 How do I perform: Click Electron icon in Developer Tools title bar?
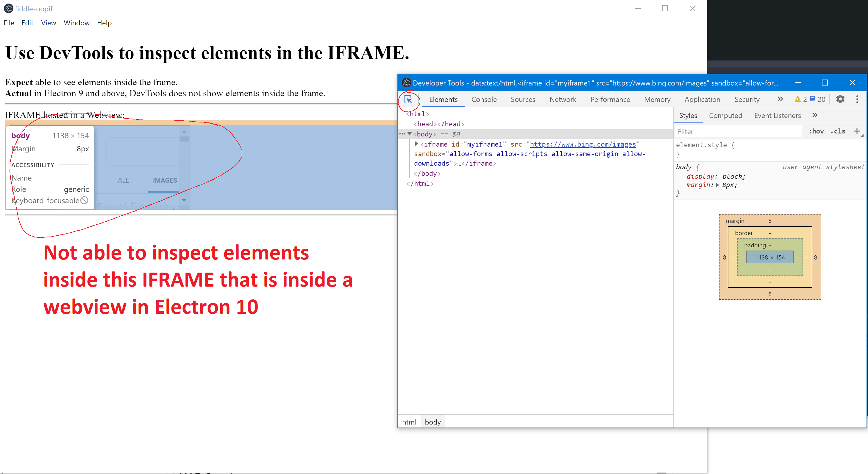[406, 83]
